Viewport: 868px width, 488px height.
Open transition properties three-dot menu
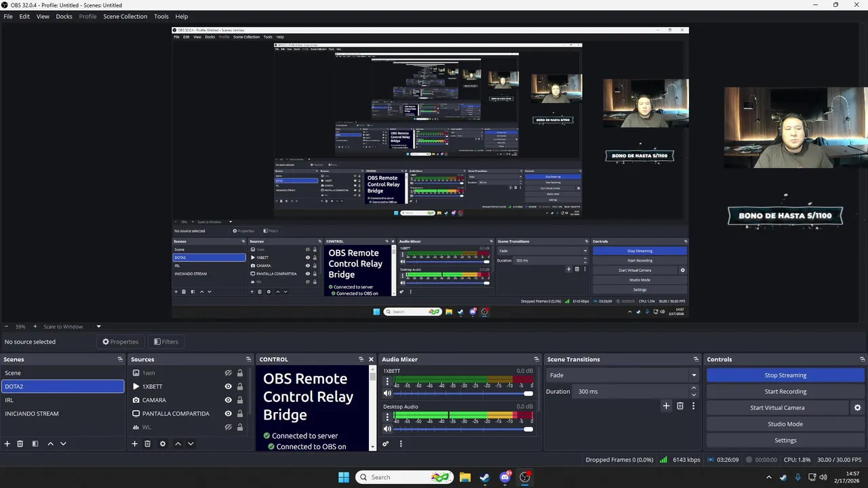[693, 406]
